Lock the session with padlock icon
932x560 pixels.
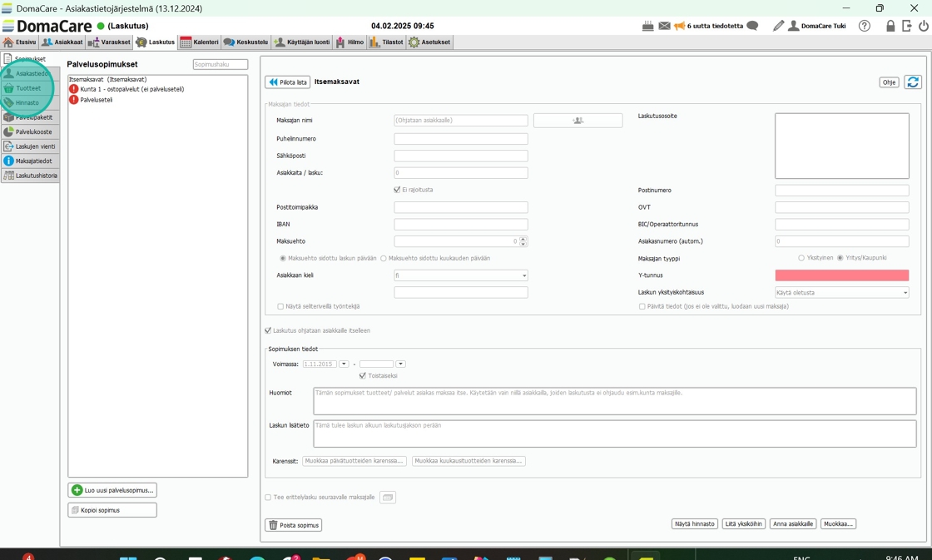pos(890,26)
